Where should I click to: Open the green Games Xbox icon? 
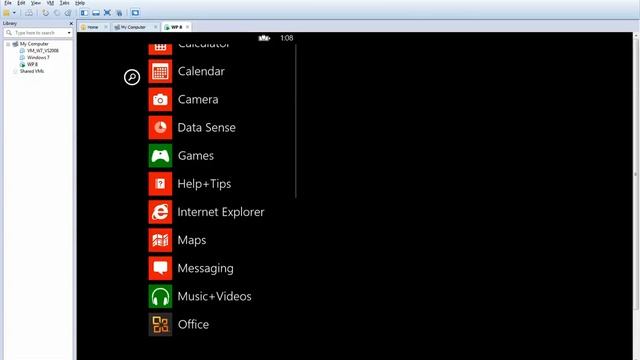coord(160,156)
